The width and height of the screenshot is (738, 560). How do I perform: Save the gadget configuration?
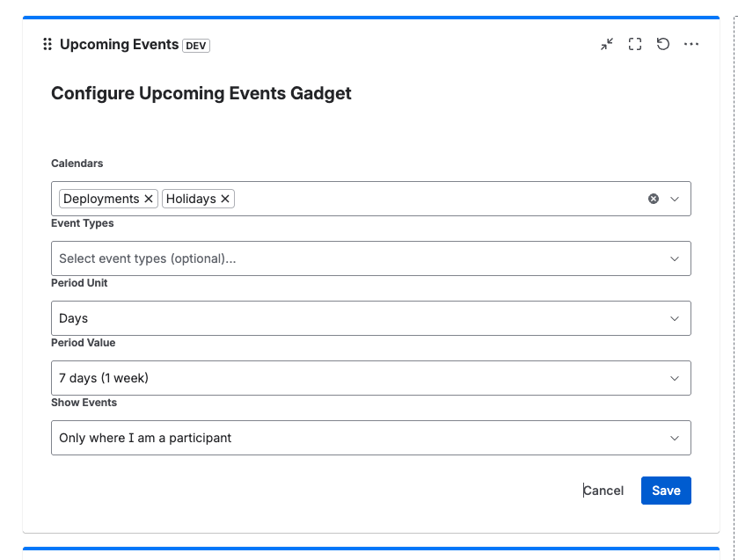pos(666,491)
